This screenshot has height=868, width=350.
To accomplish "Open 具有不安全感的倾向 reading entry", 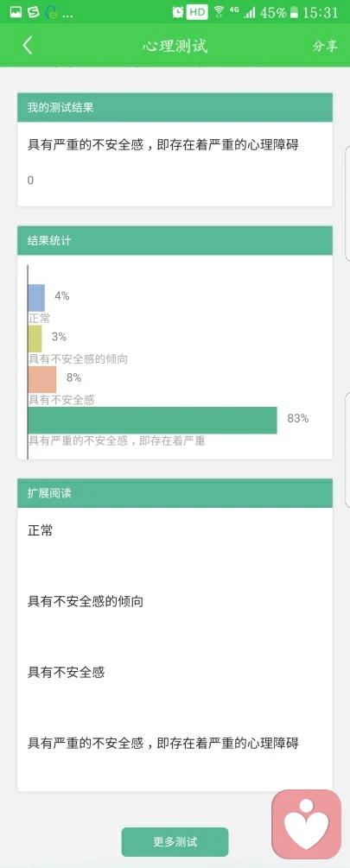I will [86, 601].
